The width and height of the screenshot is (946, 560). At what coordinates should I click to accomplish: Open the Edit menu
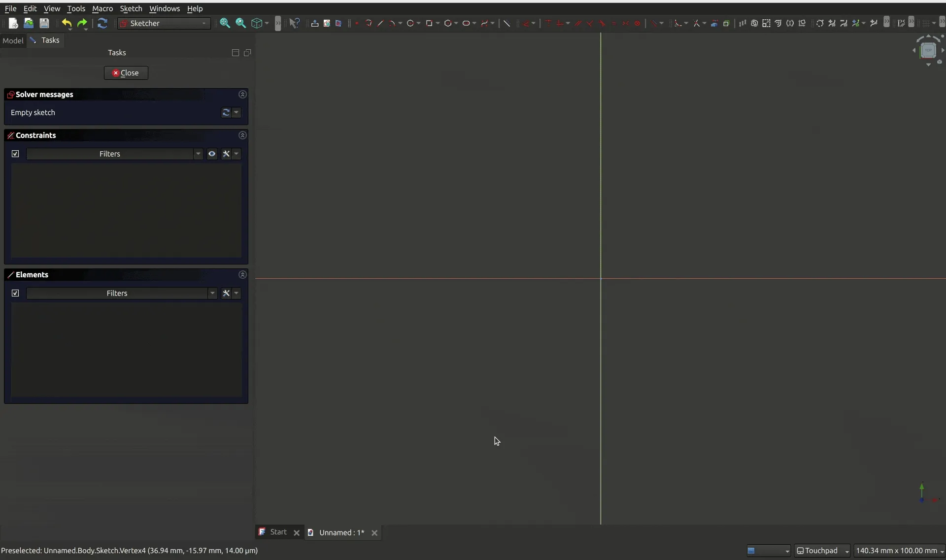(x=30, y=8)
